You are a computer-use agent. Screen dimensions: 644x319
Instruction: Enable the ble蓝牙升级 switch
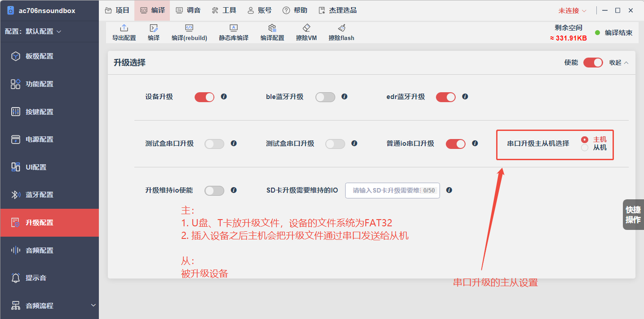(x=325, y=97)
